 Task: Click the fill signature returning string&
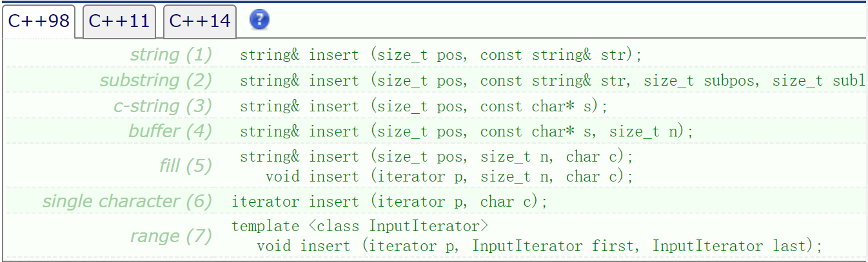tap(437, 156)
